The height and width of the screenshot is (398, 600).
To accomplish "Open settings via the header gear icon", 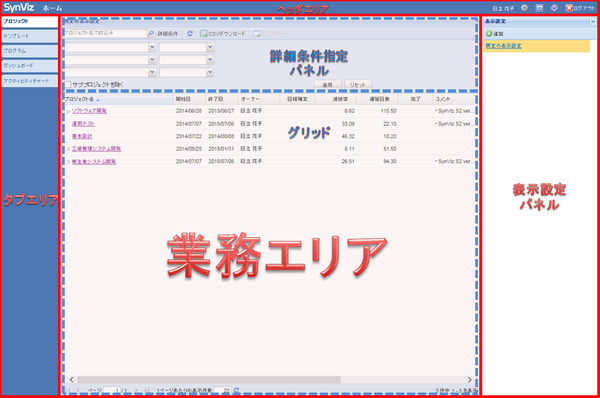I will point(524,8).
